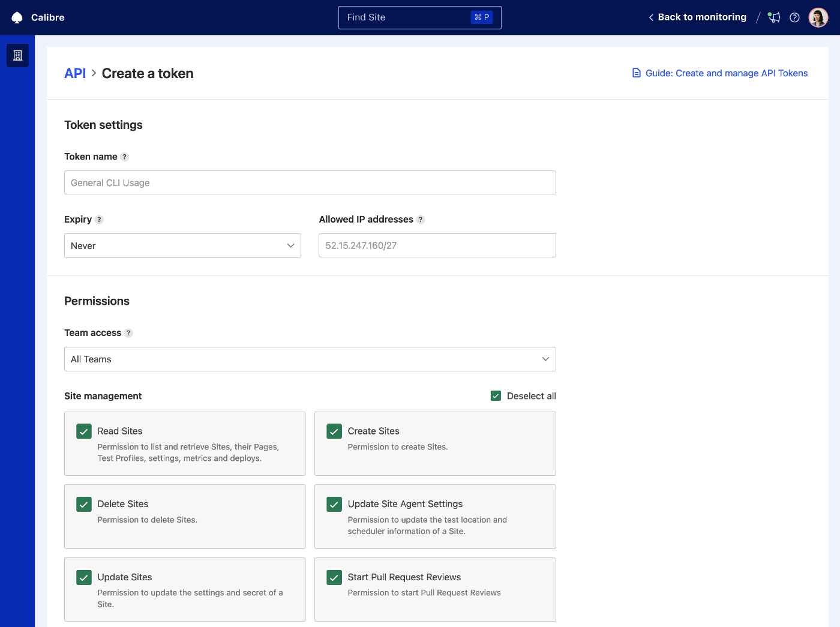
Task: Open the organization building icon in the sidebar
Action: (17, 55)
